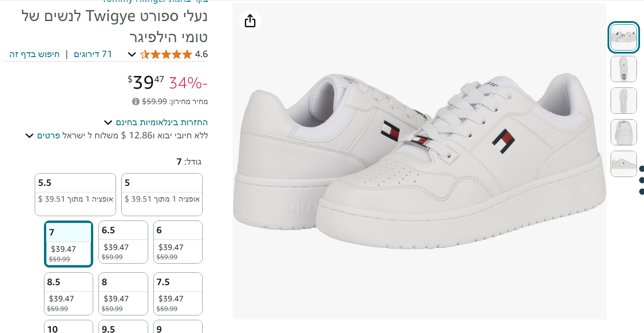Choose size 5.5 option
This screenshot has height=333, width=644.
point(75,194)
